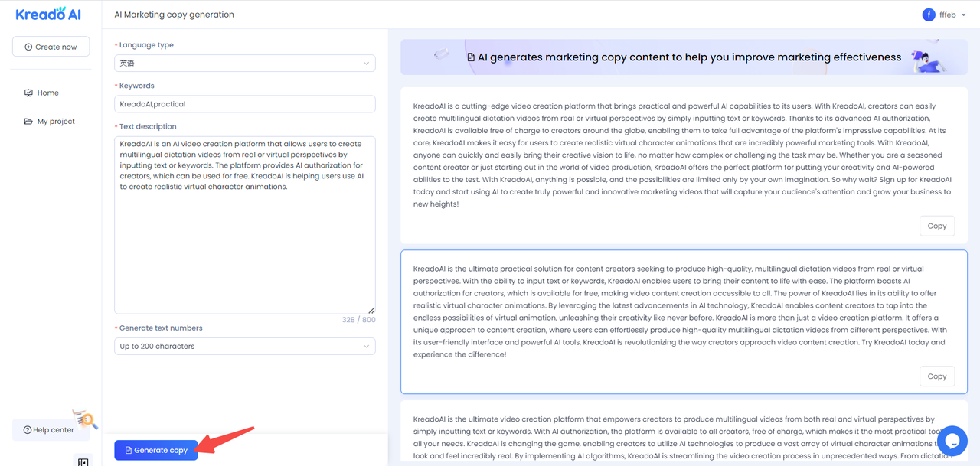Click the plus icon in Create now

pos(29,47)
